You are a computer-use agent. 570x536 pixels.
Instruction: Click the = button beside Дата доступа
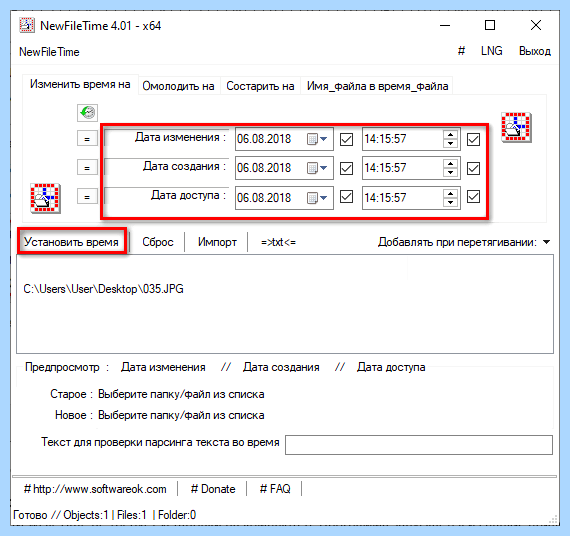coord(87,197)
